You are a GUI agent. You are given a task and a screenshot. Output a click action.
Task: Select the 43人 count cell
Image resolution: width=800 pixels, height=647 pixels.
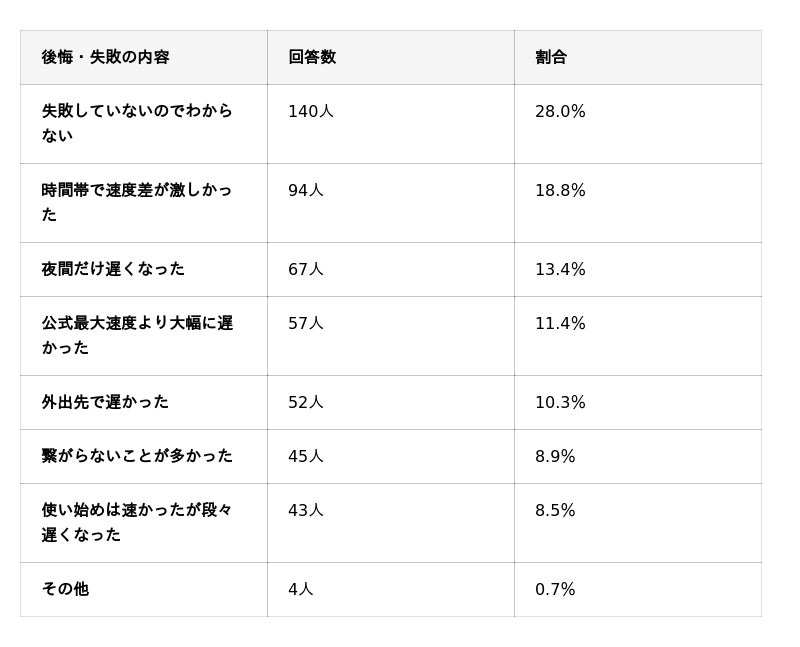306,511
